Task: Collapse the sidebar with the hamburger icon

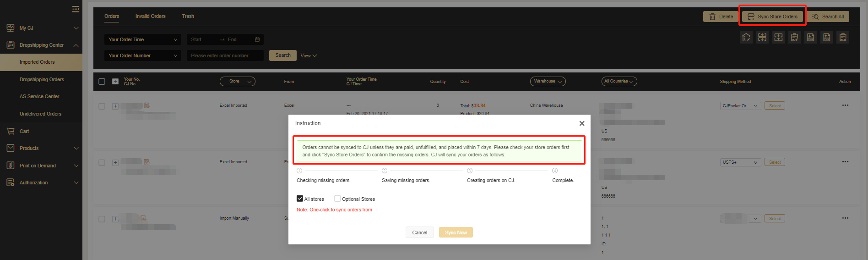Action: pos(76,9)
